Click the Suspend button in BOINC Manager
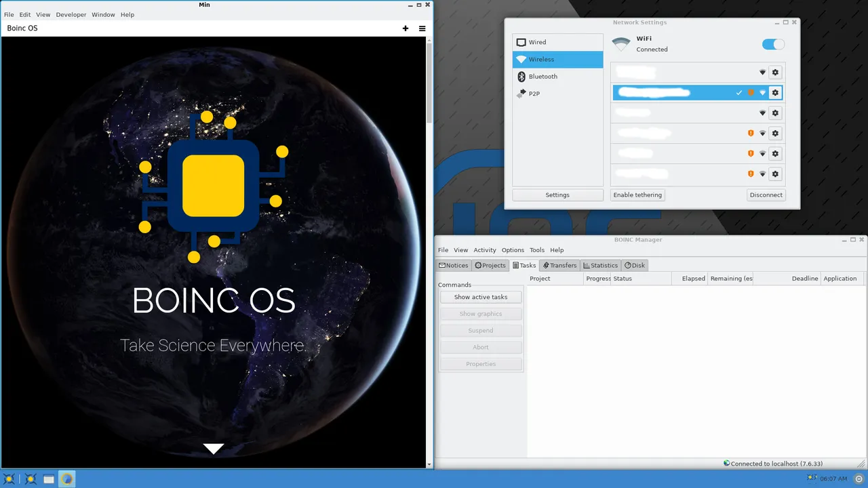 pos(481,330)
